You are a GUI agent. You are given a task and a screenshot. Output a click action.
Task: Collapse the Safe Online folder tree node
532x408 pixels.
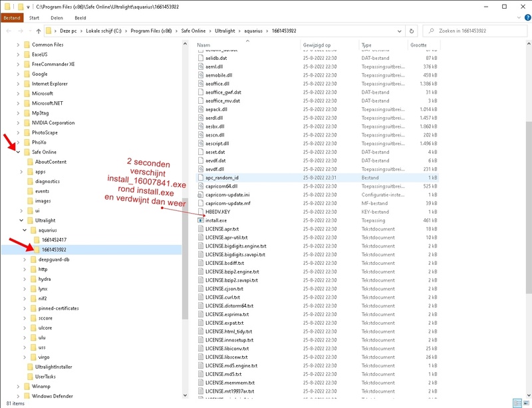[18, 152]
